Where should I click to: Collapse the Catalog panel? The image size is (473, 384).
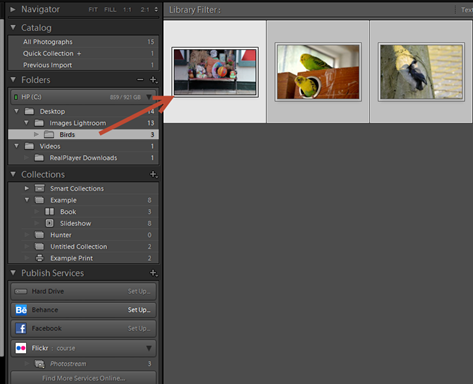point(13,27)
